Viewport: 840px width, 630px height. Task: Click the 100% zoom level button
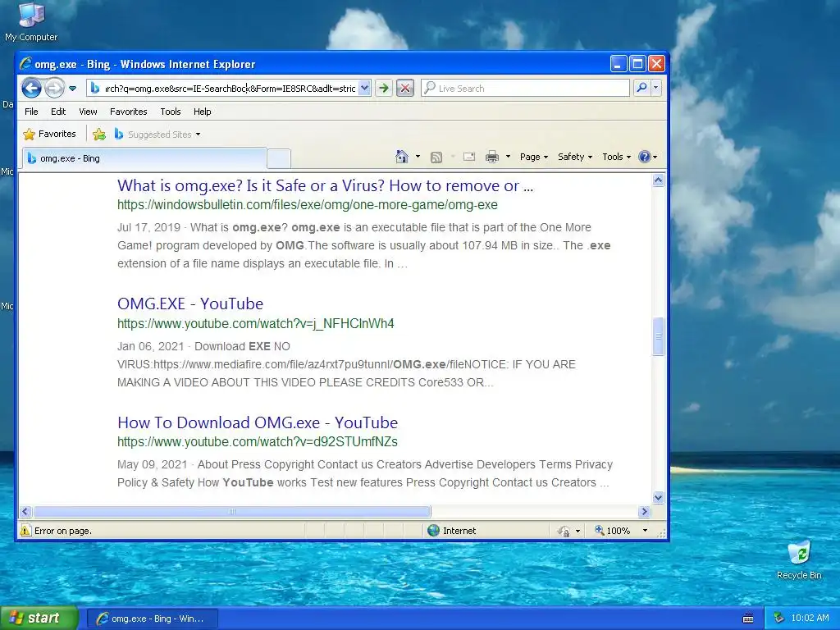tap(612, 531)
